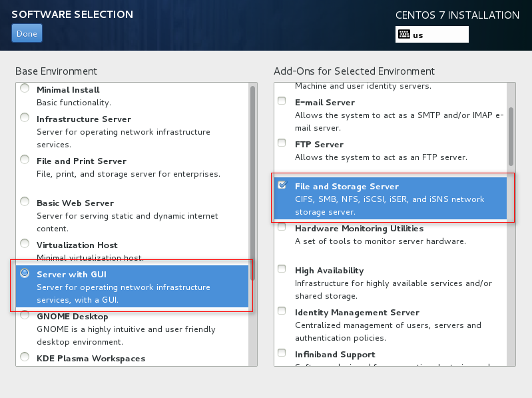532x398 pixels.
Task: Uncheck File and Storage Server add-on
Action: 282,185
